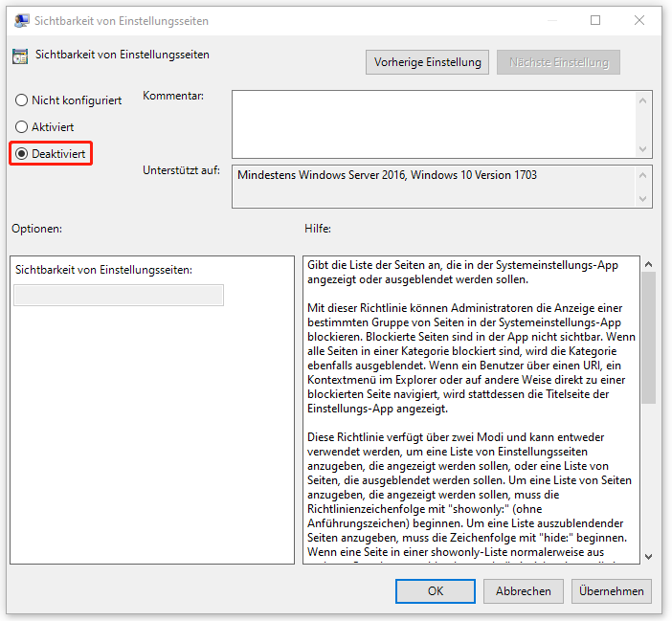Click the Kommentar: label
Viewport: 672px width, 621px height.
pos(173,96)
